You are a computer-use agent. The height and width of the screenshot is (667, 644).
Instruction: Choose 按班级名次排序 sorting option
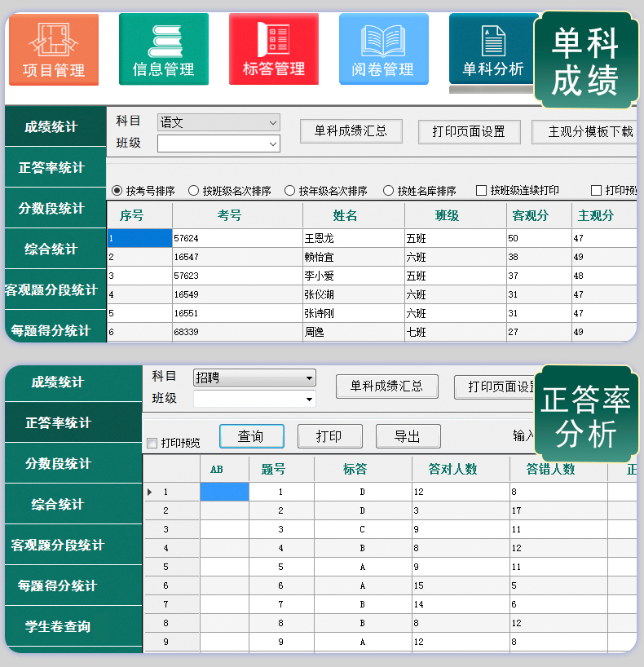[x=194, y=191]
